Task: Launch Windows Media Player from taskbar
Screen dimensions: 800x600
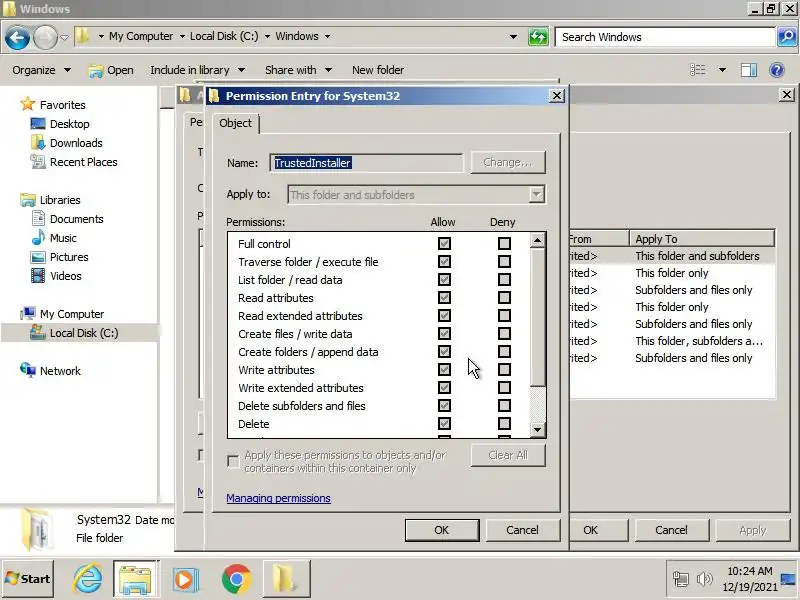Action: (x=185, y=579)
